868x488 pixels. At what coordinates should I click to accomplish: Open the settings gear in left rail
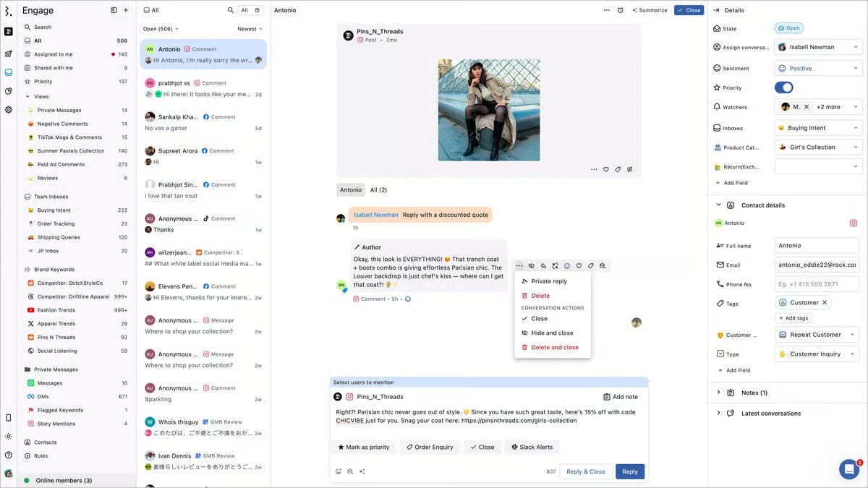click(8, 110)
